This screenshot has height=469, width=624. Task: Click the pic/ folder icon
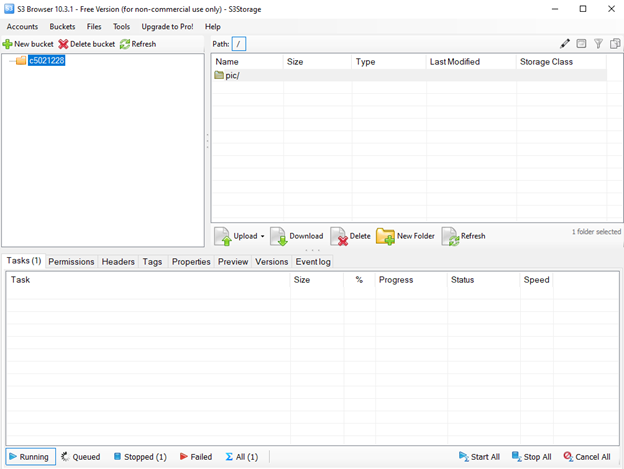tap(219, 75)
